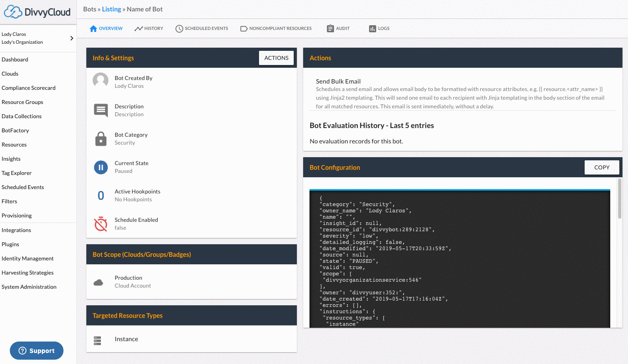Viewport: 628px width, 364px height.
Task: Go to the Noncompliant Resources tab
Action: click(276, 28)
